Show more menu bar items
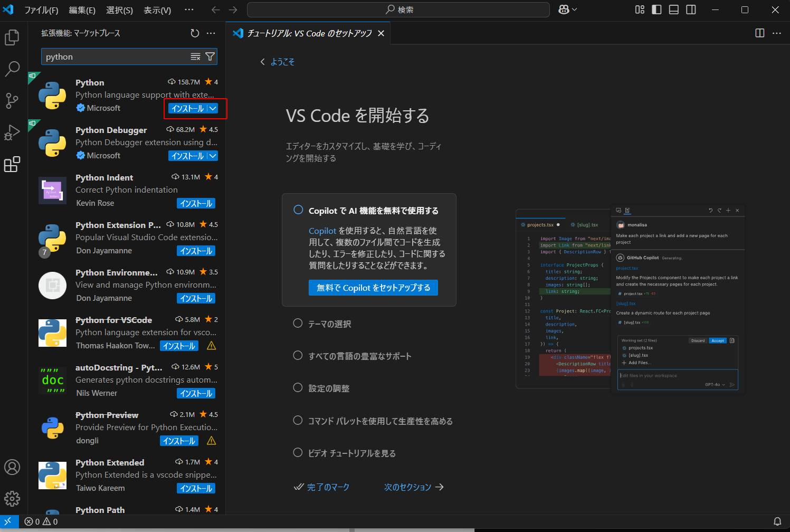The height and width of the screenshot is (532, 790). 189,9
